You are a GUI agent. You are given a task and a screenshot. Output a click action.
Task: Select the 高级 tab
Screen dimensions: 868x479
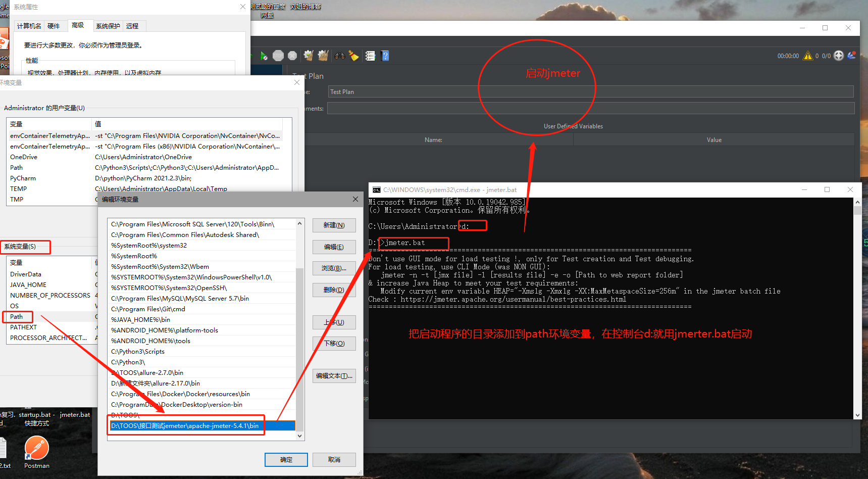[x=78, y=25]
